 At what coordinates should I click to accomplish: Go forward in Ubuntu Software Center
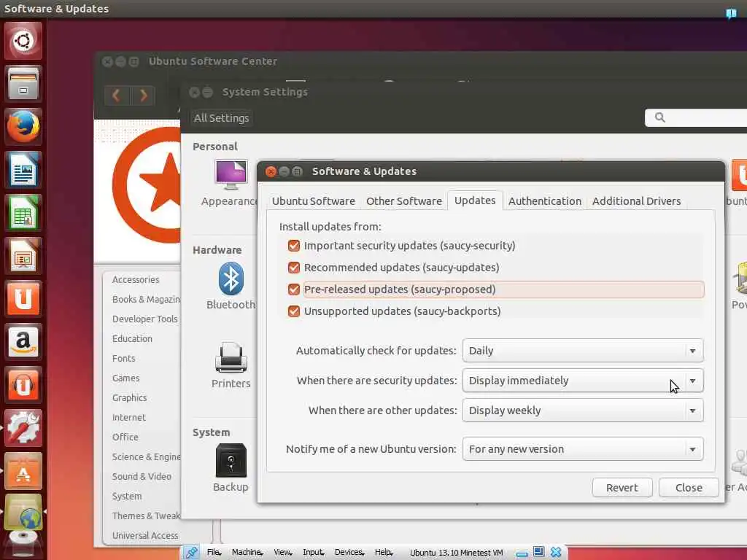[142, 96]
